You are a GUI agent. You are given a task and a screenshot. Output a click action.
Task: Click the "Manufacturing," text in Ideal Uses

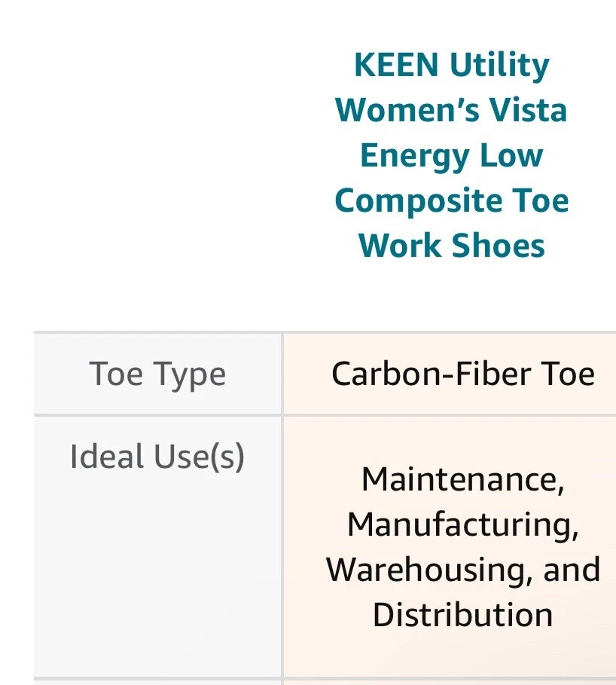tap(462, 524)
